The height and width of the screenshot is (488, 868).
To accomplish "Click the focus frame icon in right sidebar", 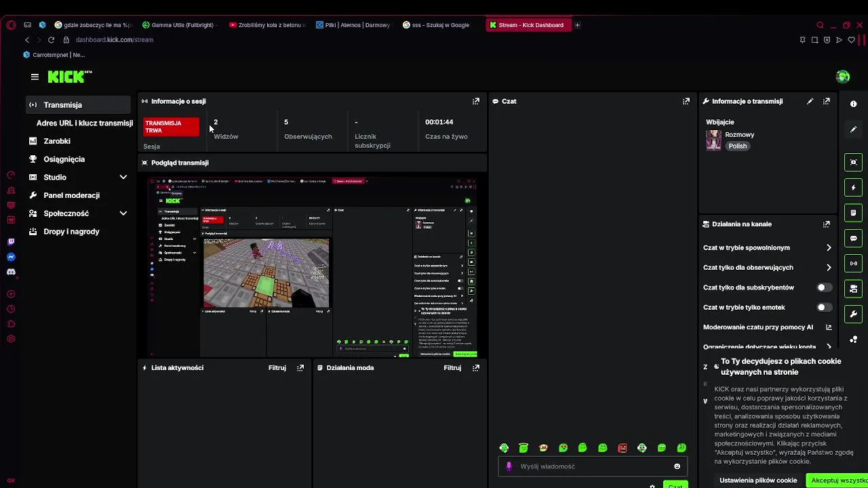I will [854, 162].
